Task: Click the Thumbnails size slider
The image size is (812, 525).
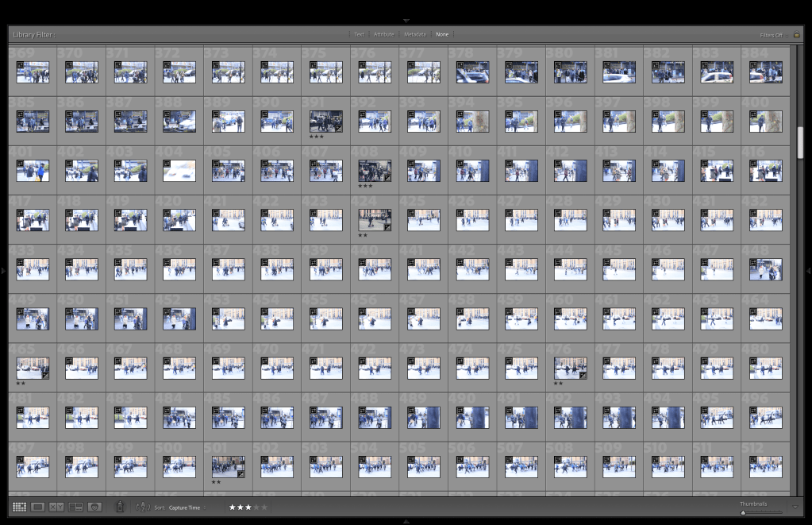Action: [763, 512]
